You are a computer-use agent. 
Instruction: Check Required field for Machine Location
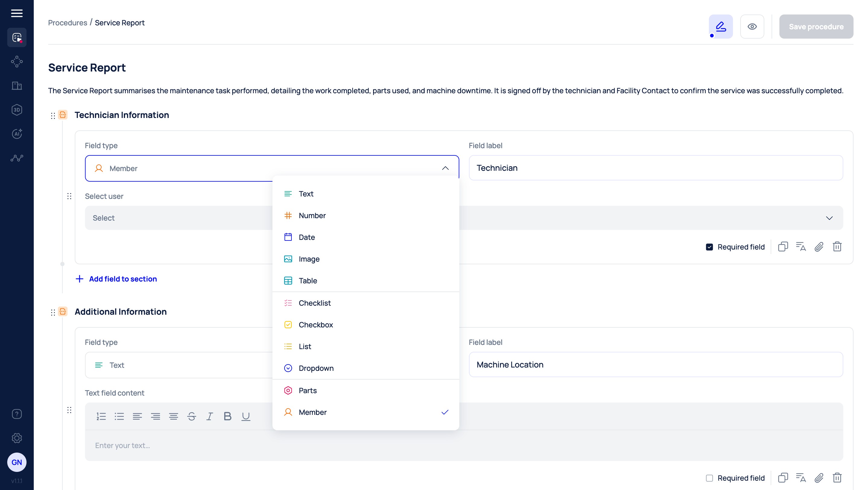pos(709,478)
